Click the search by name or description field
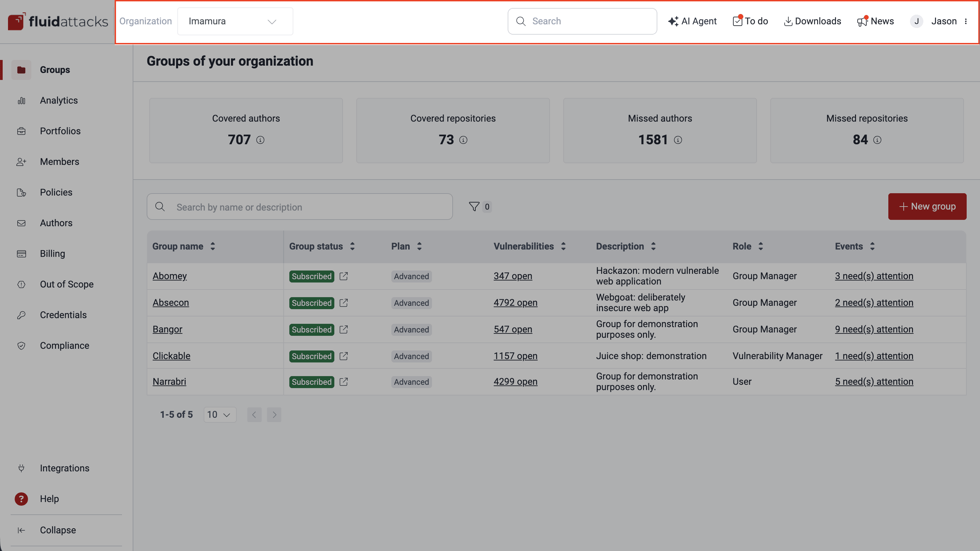Image resolution: width=980 pixels, height=551 pixels. [x=300, y=207]
